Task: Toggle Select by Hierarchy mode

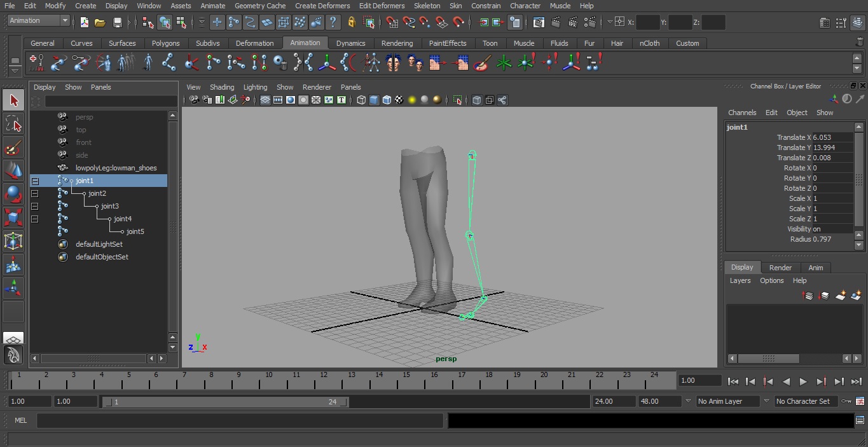Action: tap(148, 22)
